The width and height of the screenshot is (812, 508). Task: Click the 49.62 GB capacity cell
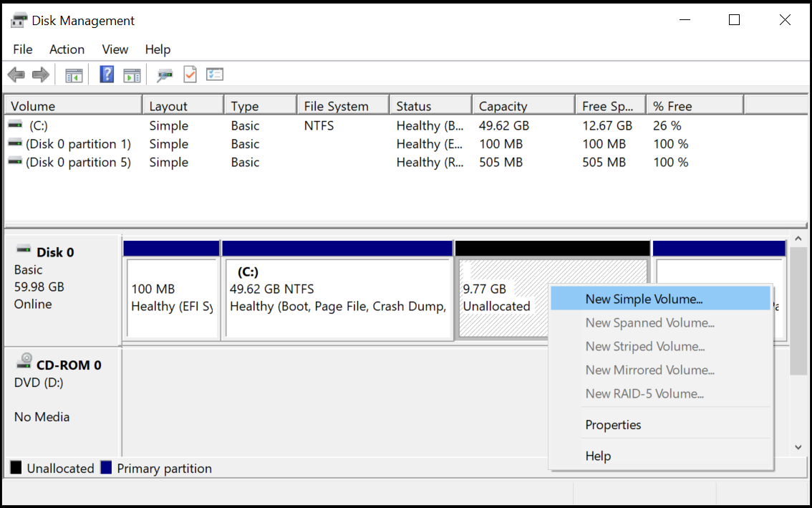[x=504, y=125]
